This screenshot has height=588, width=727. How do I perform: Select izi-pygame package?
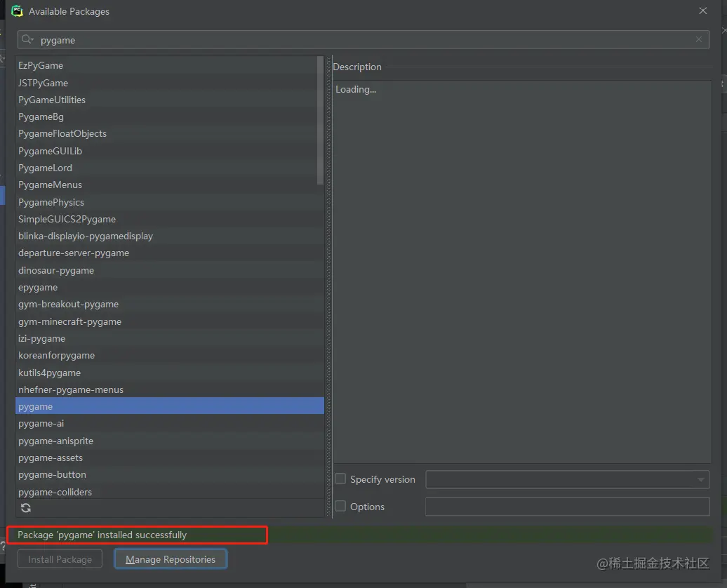(x=170, y=338)
